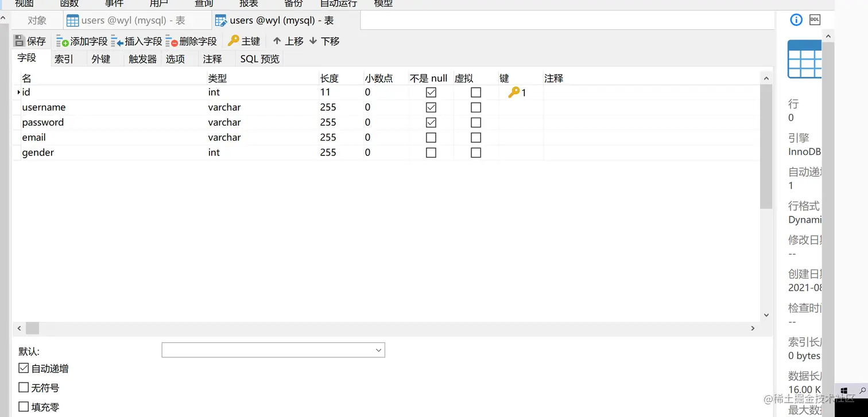This screenshot has height=417, width=868.
Task: Select the users @wyl design tab with pencil icon
Action: pos(286,20)
